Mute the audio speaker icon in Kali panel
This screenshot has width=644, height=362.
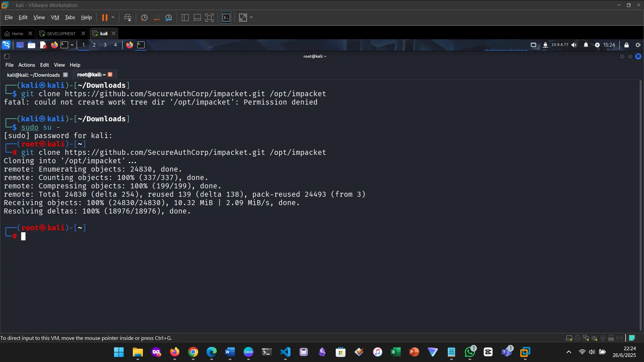pos(574,45)
